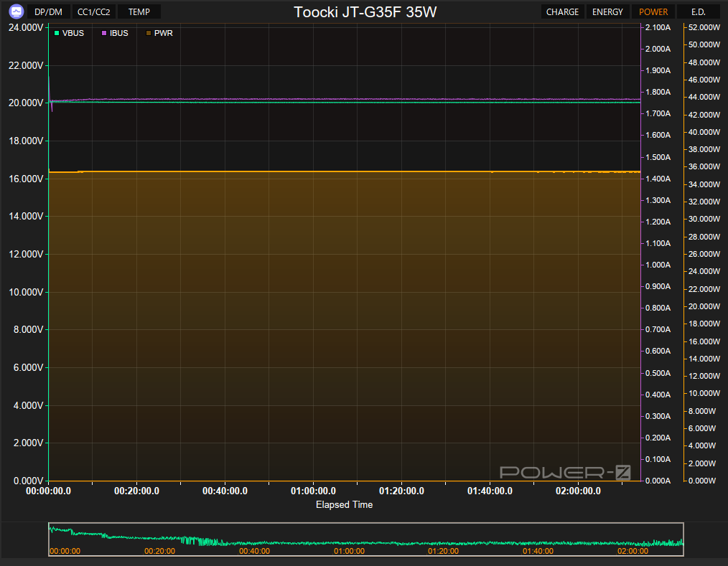Open the TEMP tab

(x=139, y=11)
